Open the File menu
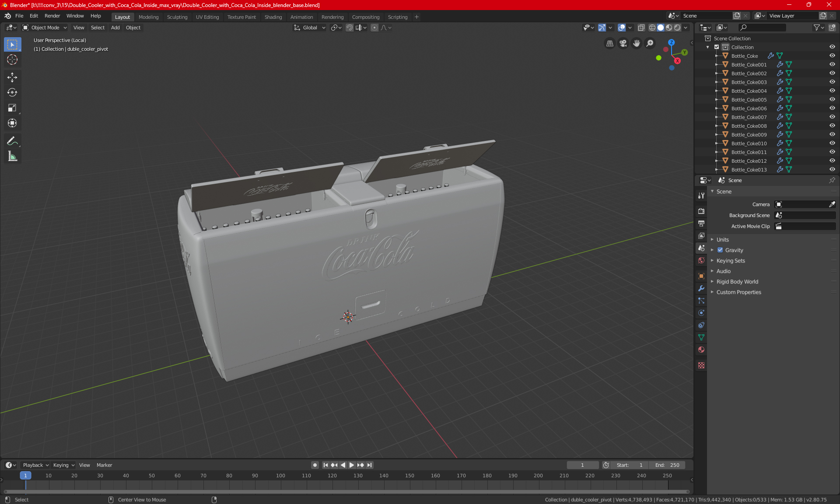Viewport: 840px width, 504px height. 19,16
